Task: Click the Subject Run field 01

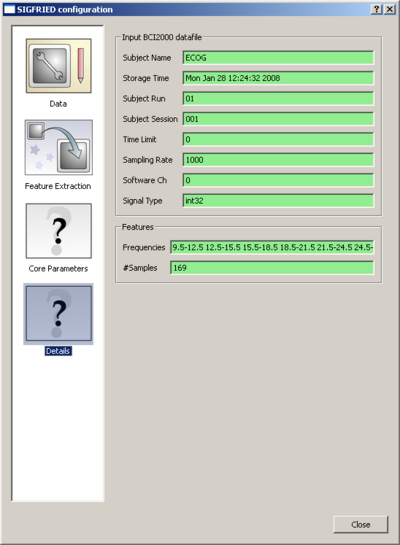Action: pyautogui.click(x=278, y=98)
